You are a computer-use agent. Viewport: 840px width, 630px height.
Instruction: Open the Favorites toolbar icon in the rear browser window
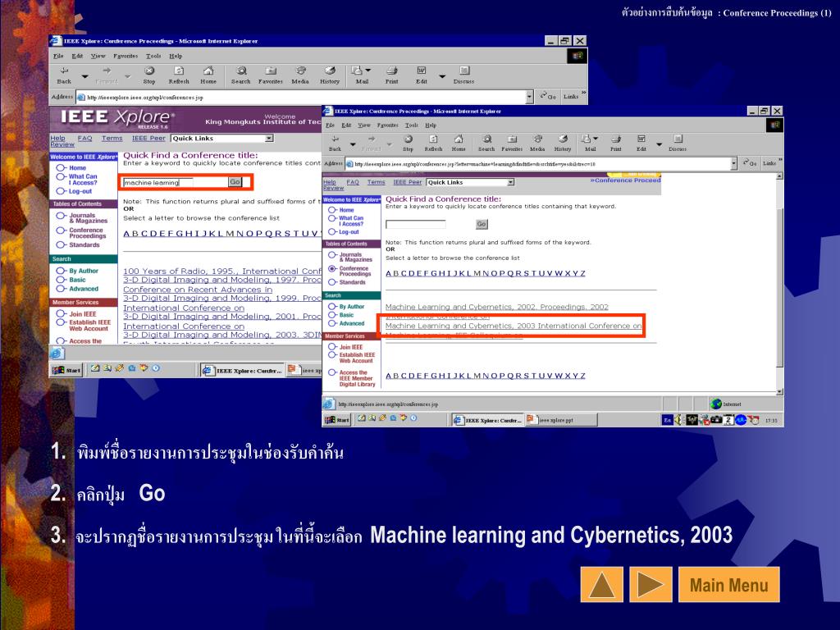271,71
